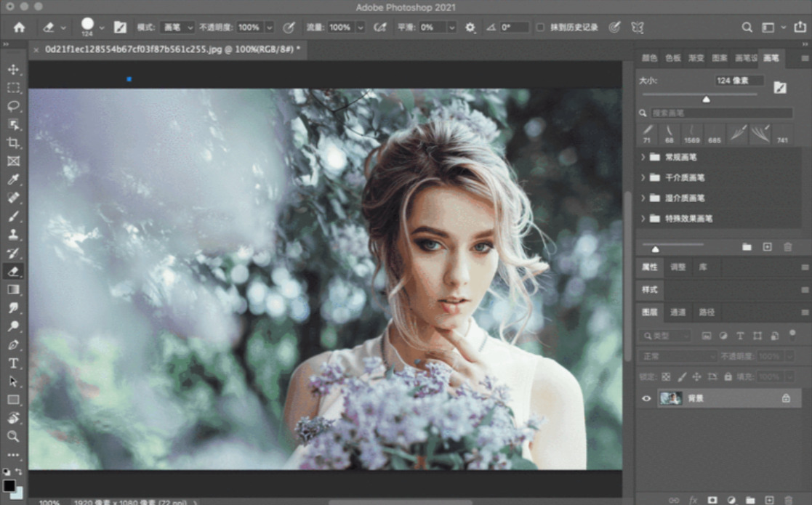Viewport: 812px width, 505px height.
Task: Switch to the 通道 tab
Action: click(x=678, y=312)
